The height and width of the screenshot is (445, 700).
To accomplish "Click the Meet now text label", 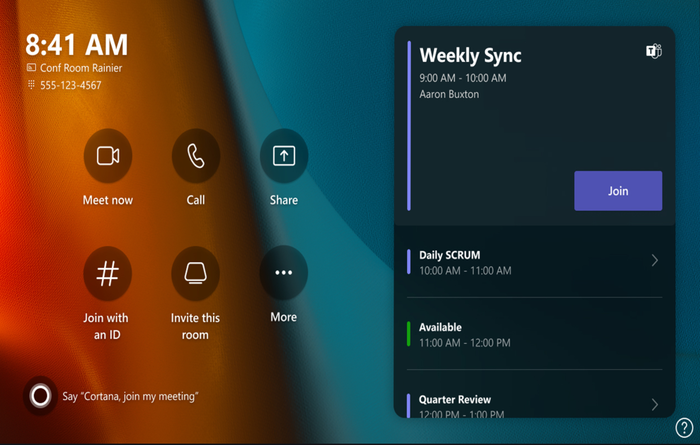I will (x=108, y=200).
